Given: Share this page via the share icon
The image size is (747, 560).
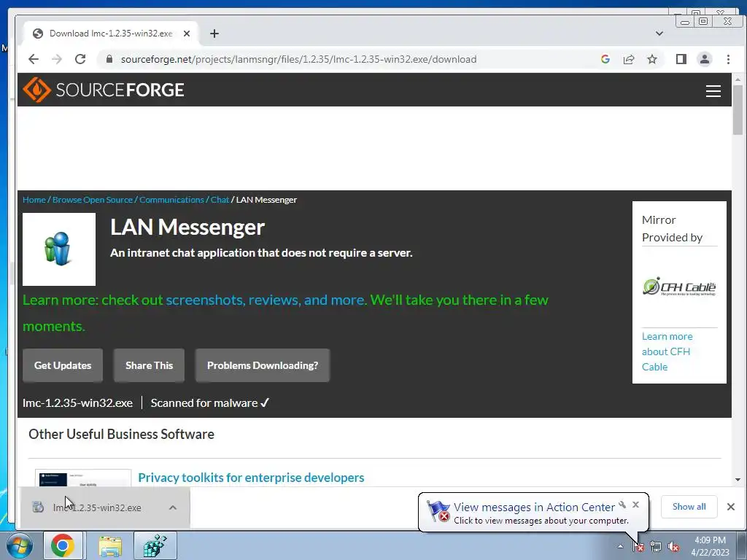Looking at the screenshot, I should tap(628, 59).
